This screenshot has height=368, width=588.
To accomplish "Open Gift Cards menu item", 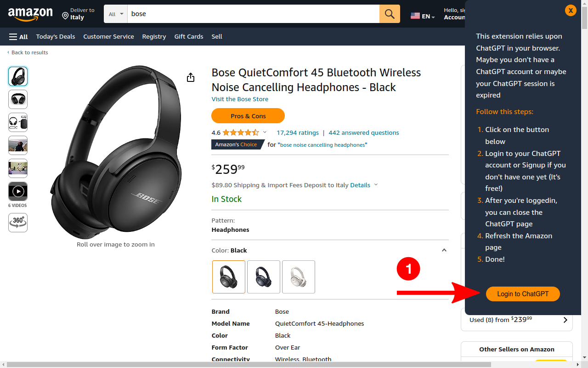I will [x=189, y=37].
